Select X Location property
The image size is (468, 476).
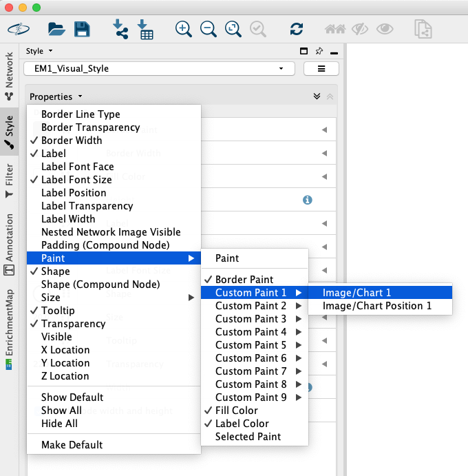click(114, 350)
